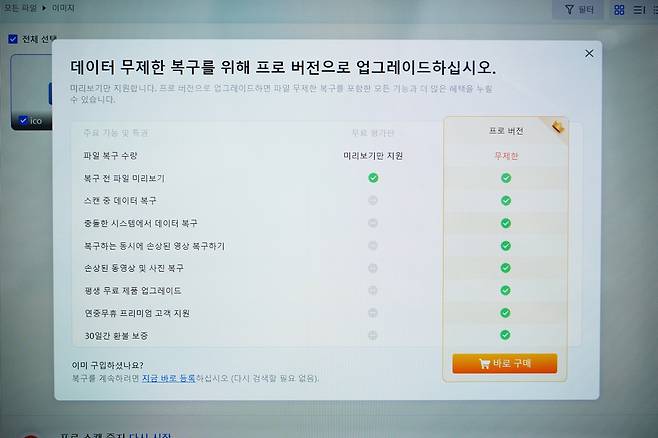The image size is (658, 438).
Task: Close the upgrade to Pro dialog
Action: [x=589, y=53]
